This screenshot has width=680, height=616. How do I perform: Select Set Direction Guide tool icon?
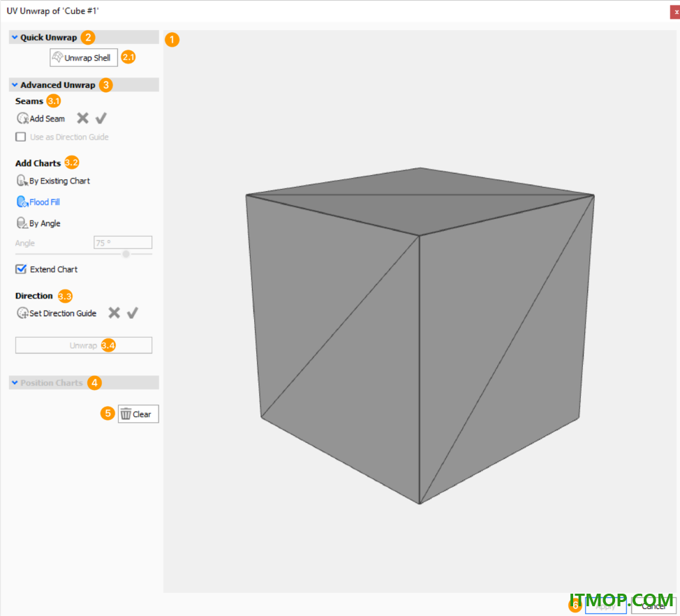[x=22, y=313]
